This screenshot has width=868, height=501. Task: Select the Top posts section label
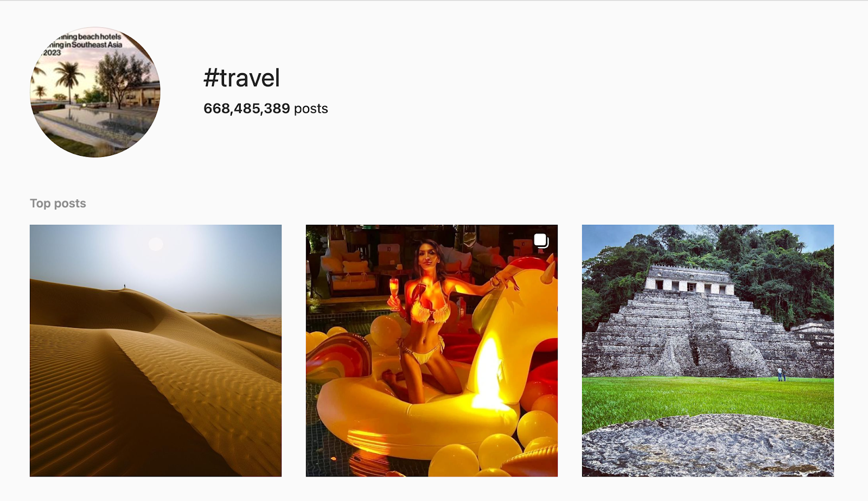(58, 204)
